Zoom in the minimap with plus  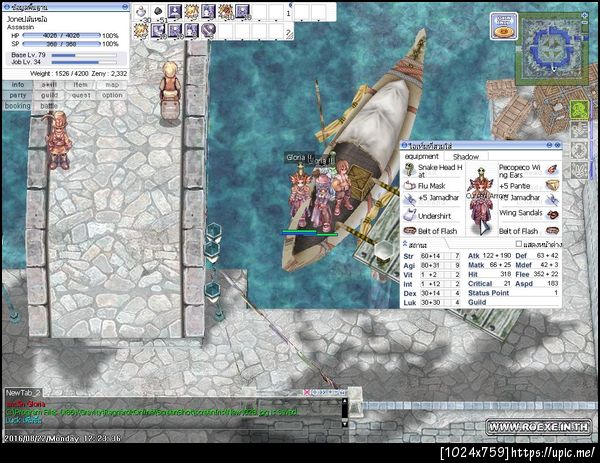pos(584,15)
